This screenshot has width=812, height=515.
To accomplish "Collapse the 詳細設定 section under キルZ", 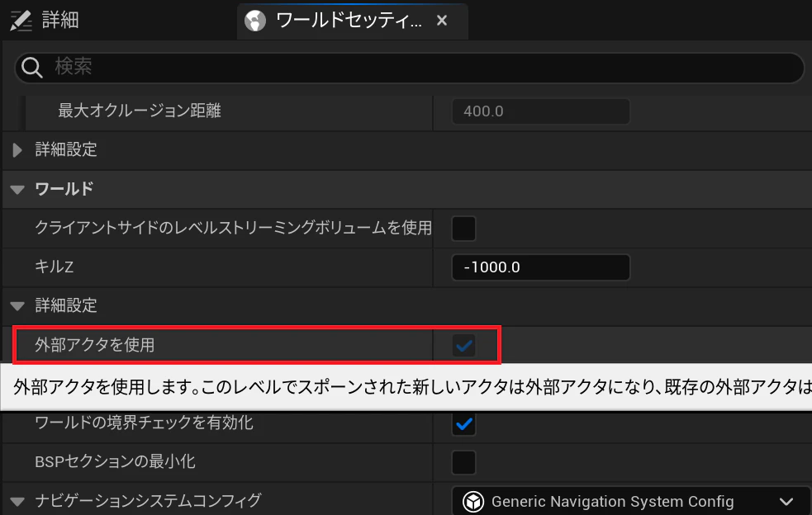I will point(17,306).
